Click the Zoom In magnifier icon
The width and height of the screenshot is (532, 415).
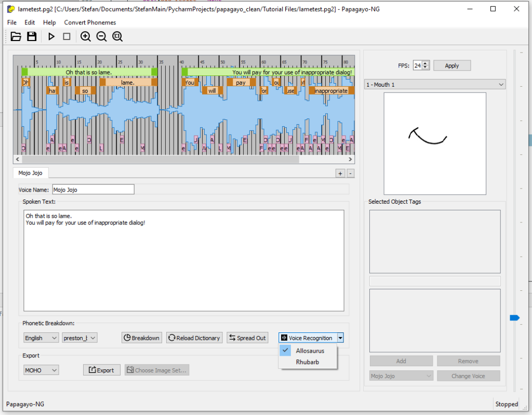tap(86, 36)
